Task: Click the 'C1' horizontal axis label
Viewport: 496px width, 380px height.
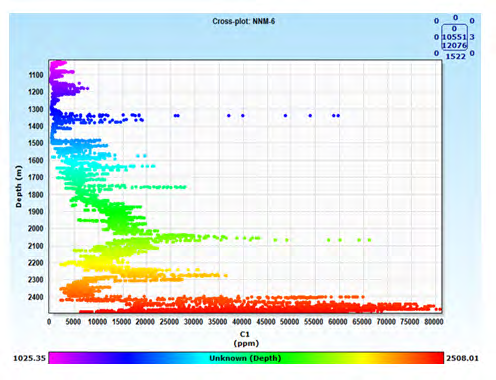Action: click(x=245, y=334)
